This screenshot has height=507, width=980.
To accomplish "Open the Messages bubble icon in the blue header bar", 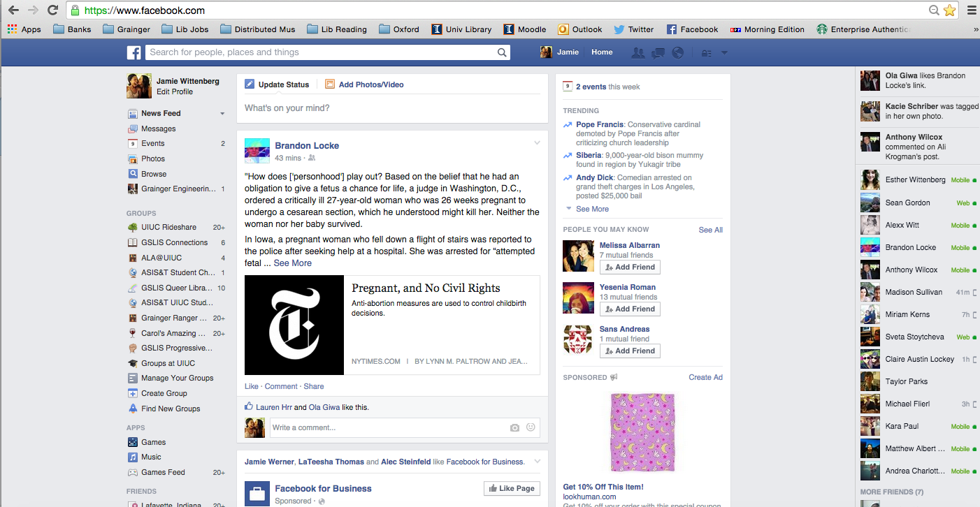I will pyautogui.click(x=658, y=52).
